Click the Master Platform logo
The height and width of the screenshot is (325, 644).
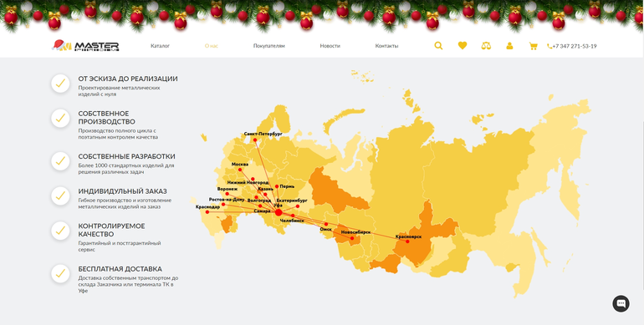pyautogui.click(x=85, y=45)
